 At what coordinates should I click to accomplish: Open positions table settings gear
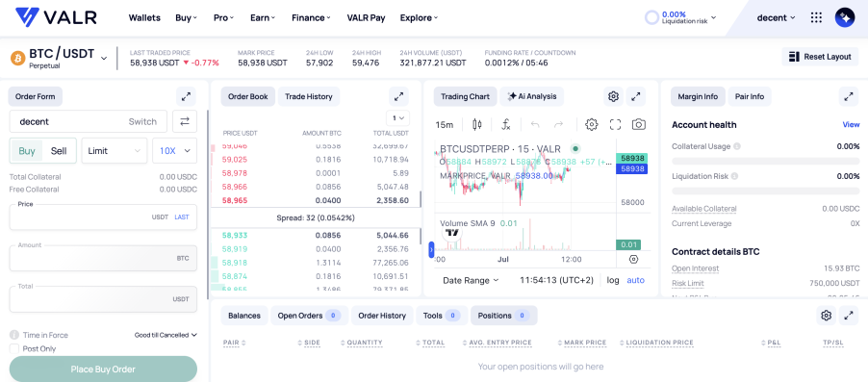pyautogui.click(x=826, y=316)
